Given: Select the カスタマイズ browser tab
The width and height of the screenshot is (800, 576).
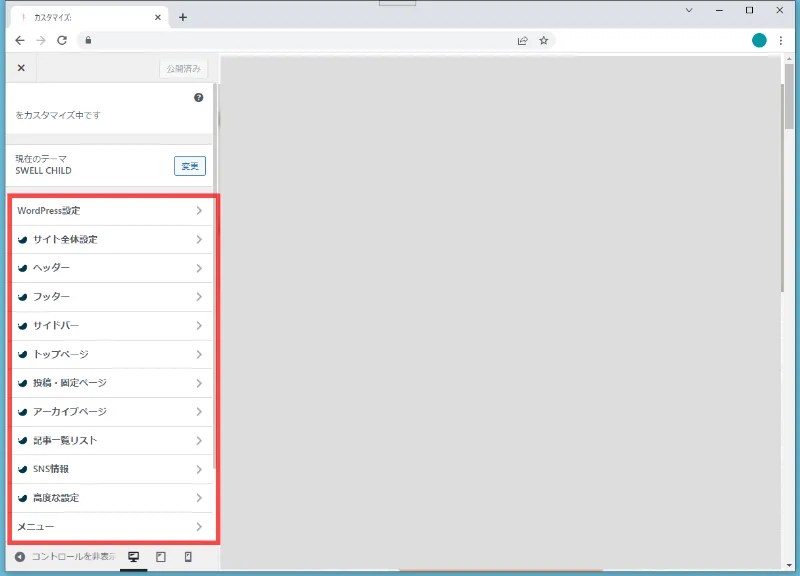Looking at the screenshot, I should tap(91, 17).
